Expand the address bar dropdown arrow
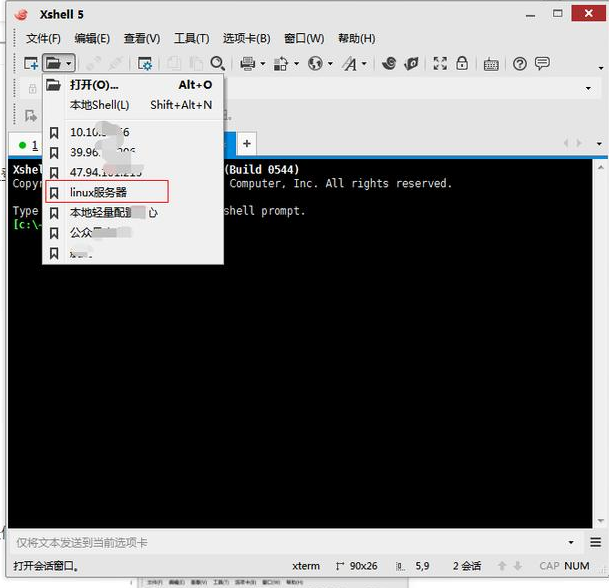This screenshot has height=588, width=609. click(x=588, y=88)
